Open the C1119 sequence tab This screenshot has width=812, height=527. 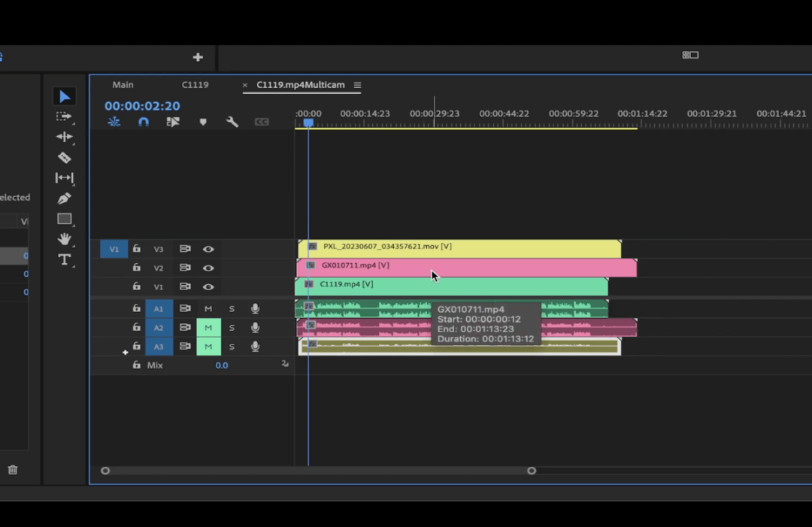[x=195, y=85]
